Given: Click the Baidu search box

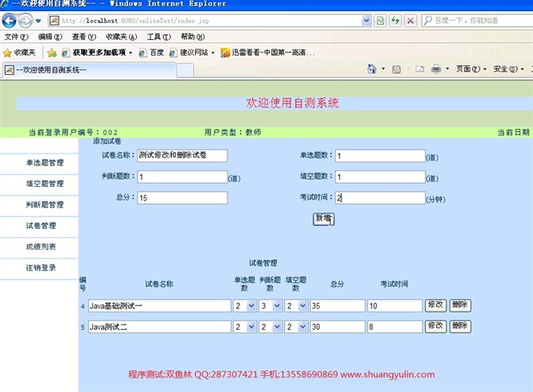Looking at the screenshot, I should (477, 21).
